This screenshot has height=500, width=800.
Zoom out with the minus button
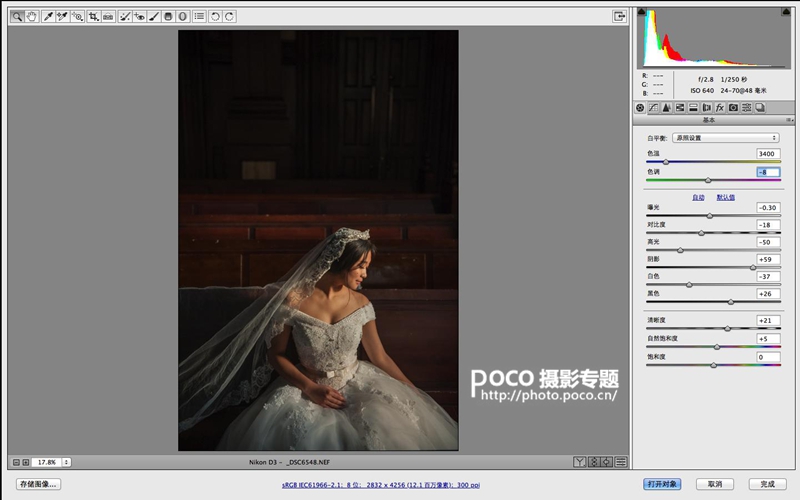coord(16,462)
